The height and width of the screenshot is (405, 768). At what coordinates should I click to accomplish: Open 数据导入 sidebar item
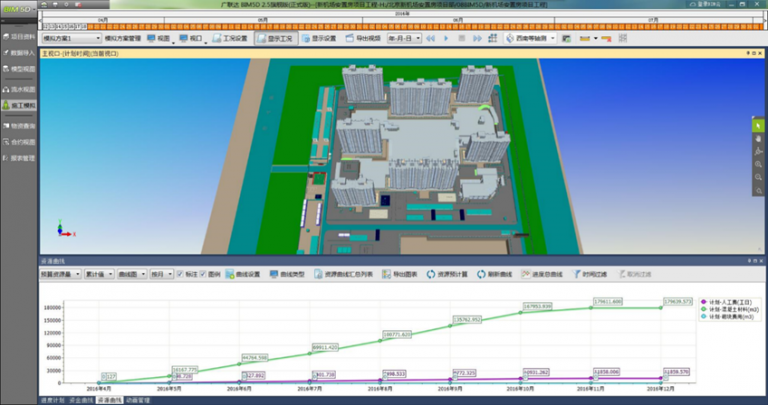pyautogui.click(x=20, y=52)
